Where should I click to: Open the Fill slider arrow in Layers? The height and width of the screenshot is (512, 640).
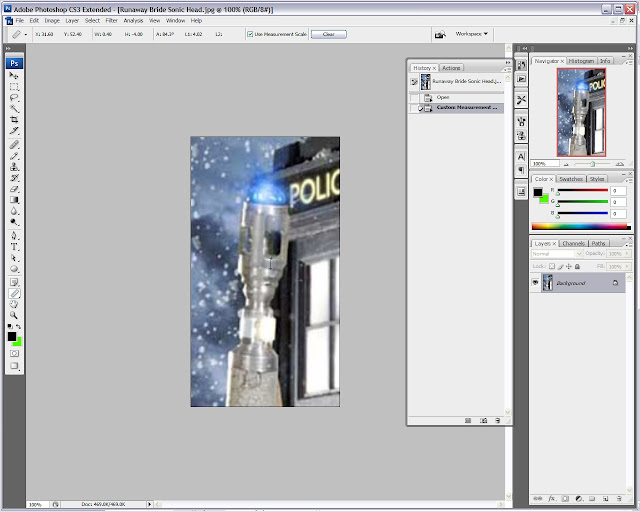[627, 266]
